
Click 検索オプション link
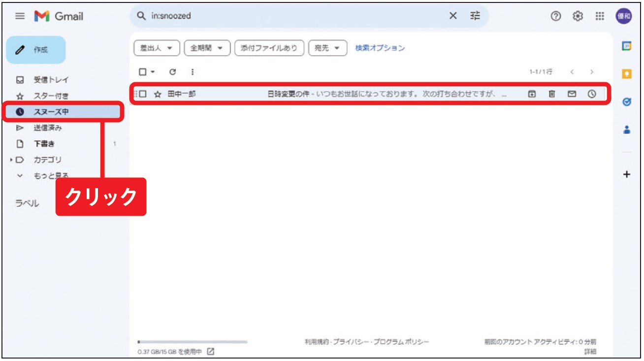(380, 48)
